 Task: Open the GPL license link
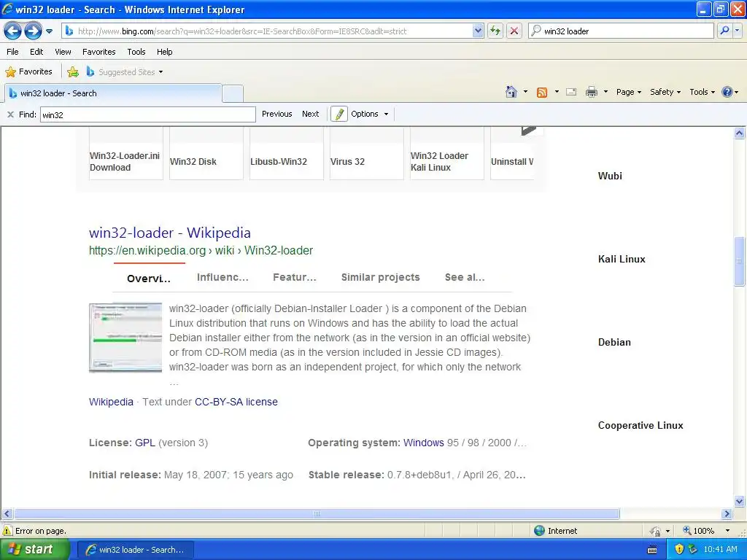point(145,443)
